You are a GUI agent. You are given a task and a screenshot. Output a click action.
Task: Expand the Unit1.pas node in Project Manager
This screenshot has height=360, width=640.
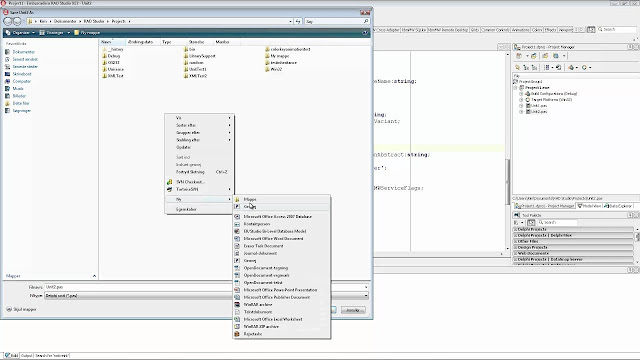(521, 106)
